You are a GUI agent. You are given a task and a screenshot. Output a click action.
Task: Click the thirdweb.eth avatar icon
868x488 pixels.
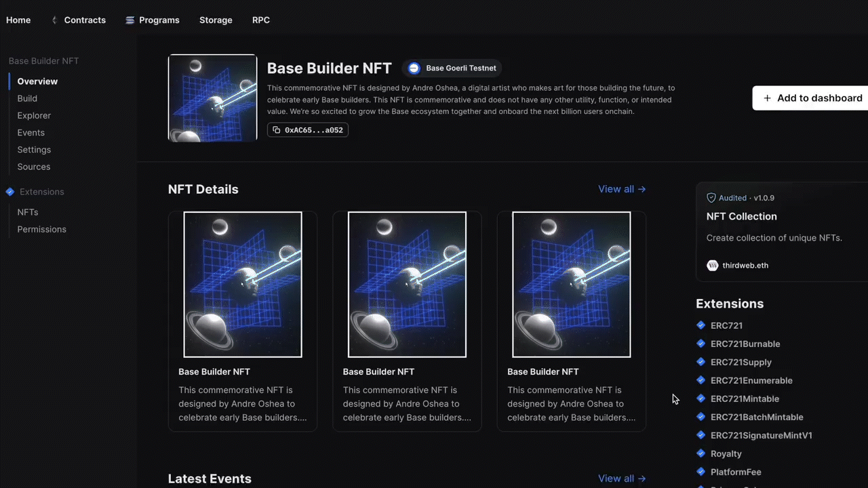point(712,266)
